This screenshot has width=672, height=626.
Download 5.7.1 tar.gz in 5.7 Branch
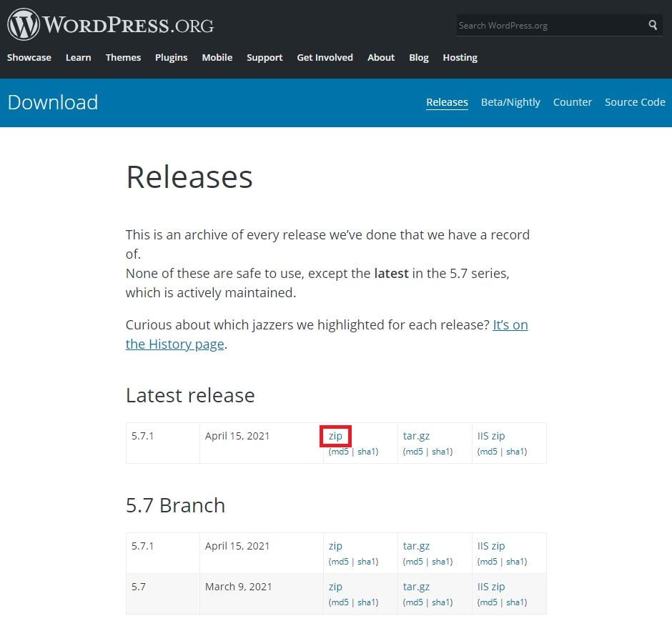[x=416, y=546]
